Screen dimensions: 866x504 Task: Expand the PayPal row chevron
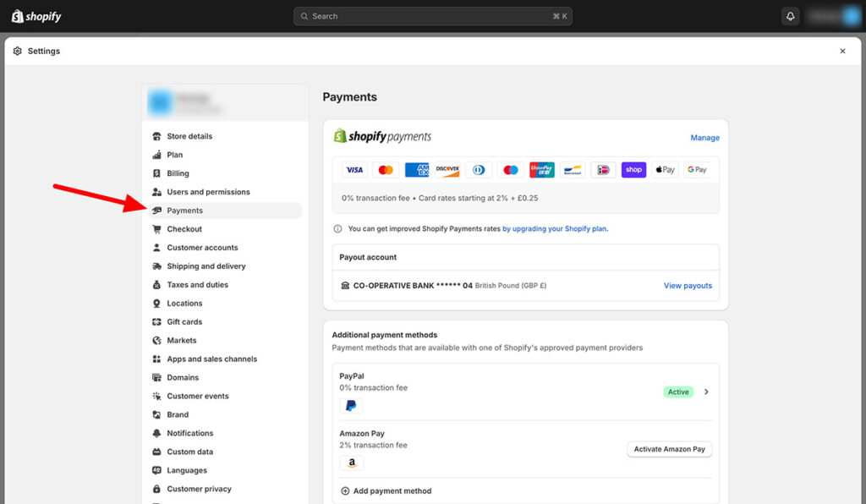(706, 392)
